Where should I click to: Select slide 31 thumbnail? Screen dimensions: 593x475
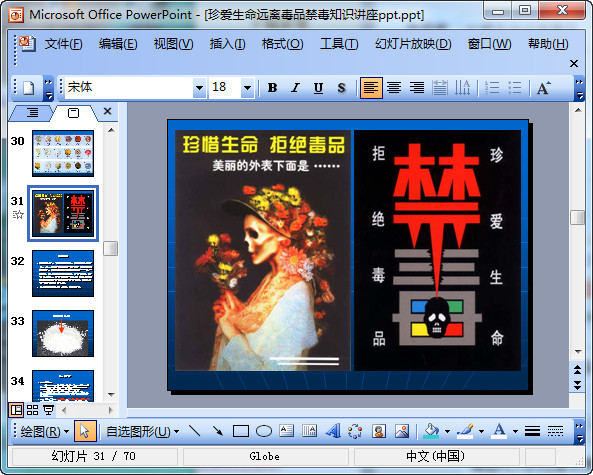(63, 213)
